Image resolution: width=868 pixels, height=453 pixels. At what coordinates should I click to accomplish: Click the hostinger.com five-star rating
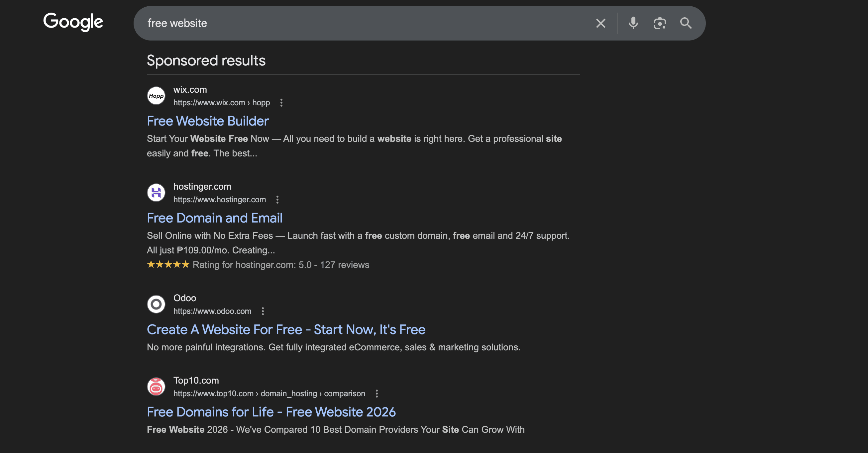[x=168, y=265]
